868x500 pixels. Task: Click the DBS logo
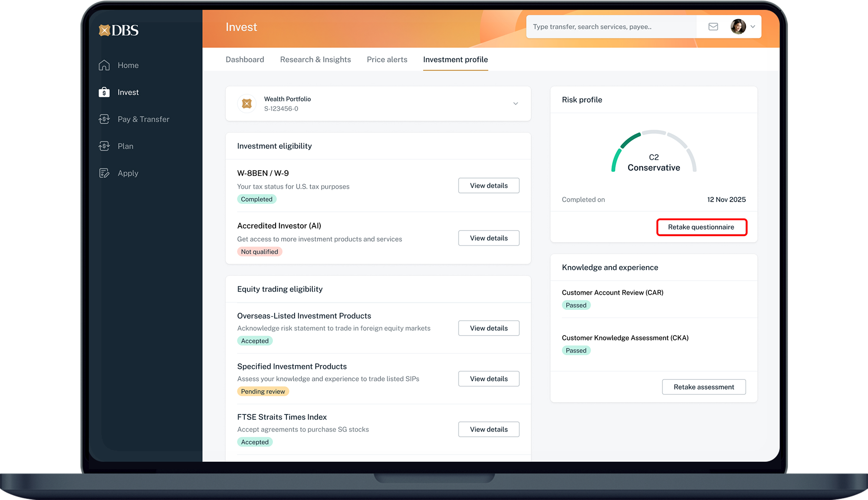(118, 30)
